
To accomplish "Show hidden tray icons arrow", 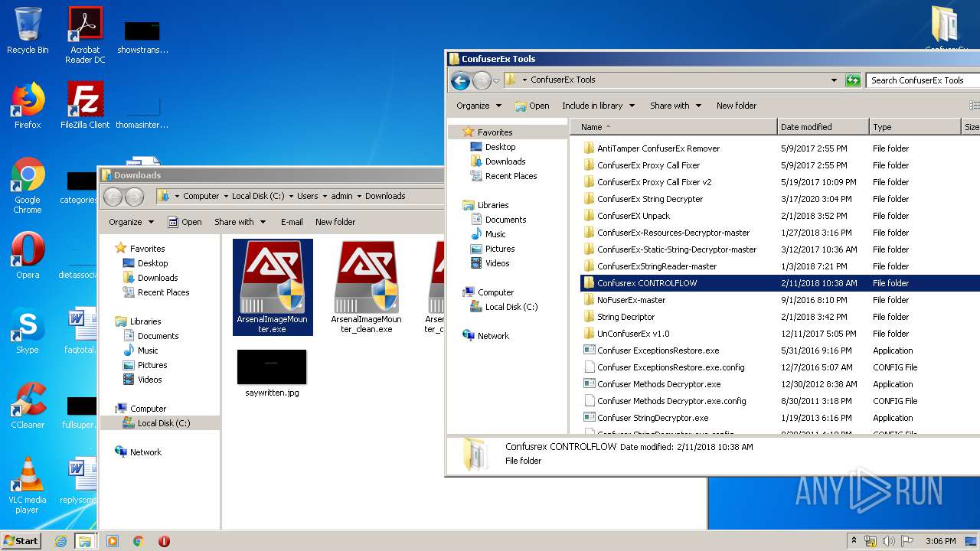I will [x=854, y=541].
